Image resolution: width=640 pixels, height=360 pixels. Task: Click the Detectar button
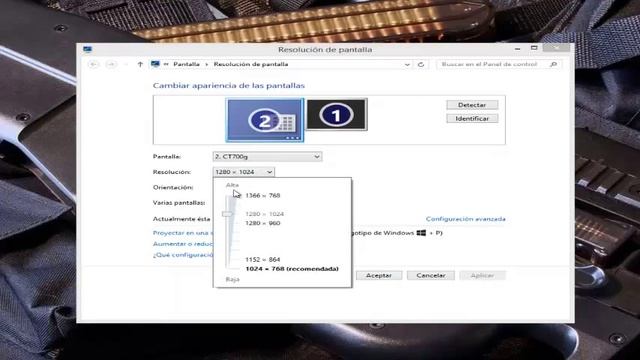click(x=472, y=105)
